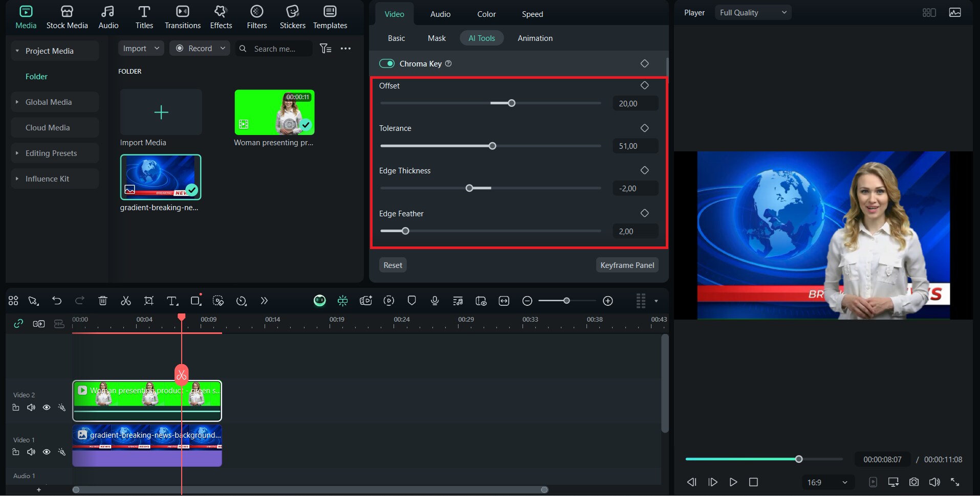Switch to the Audio properties tab

coord(440,14)
